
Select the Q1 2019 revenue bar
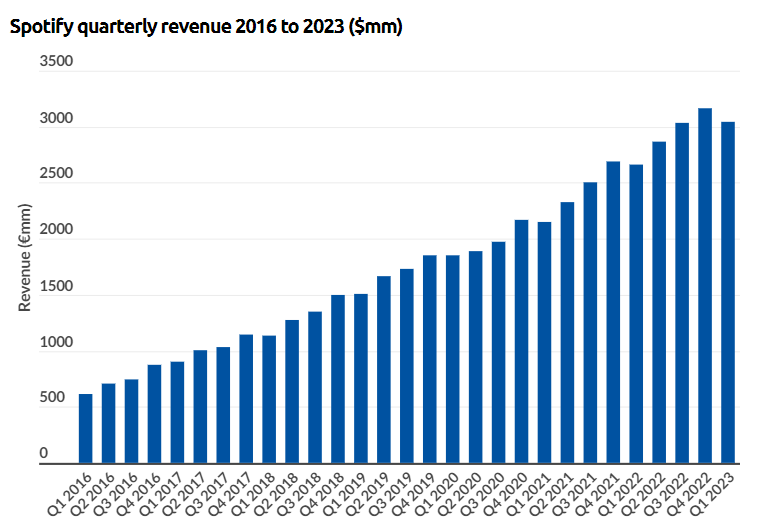(x=361, y=379)
